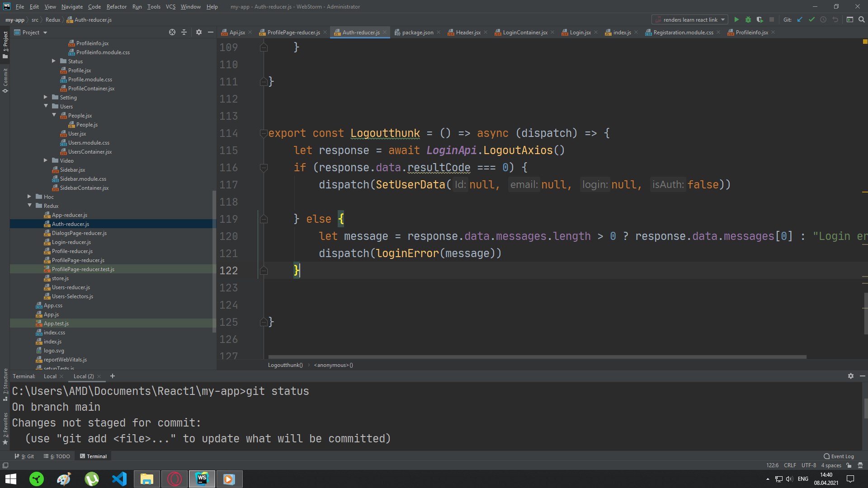Collapse the Redux folder
868x488 pixels.
30,206
